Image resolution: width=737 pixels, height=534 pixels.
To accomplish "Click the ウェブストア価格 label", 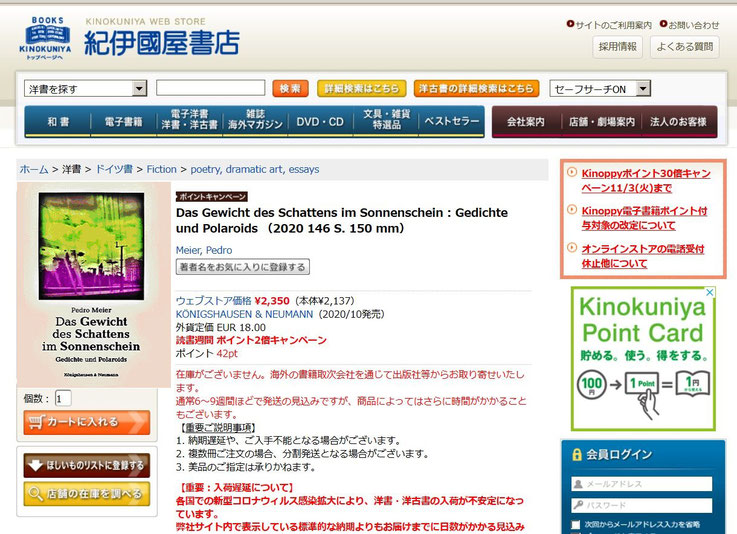I will pyautogui.click(x=213, y=301).
